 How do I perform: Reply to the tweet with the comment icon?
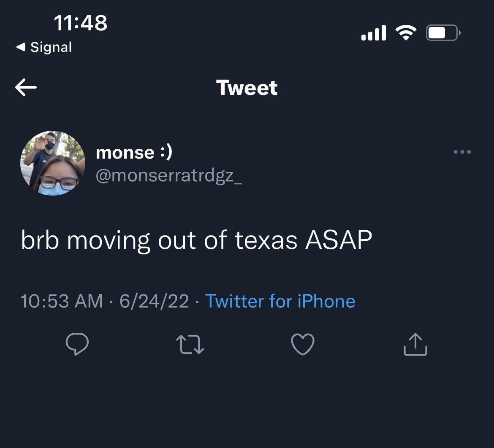click(x=77, y=344)
